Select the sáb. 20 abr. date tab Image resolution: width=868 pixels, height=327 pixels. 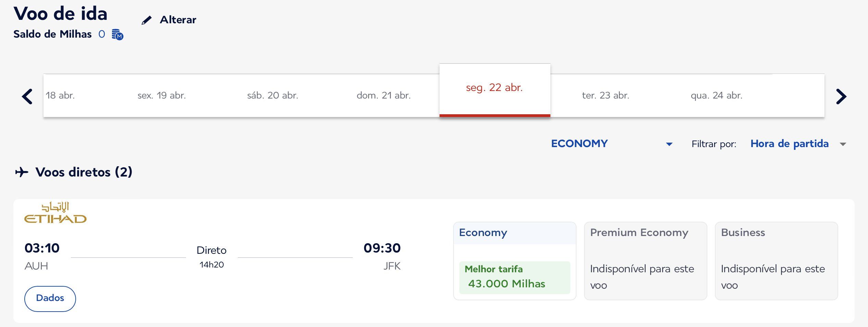click(273, 95)
